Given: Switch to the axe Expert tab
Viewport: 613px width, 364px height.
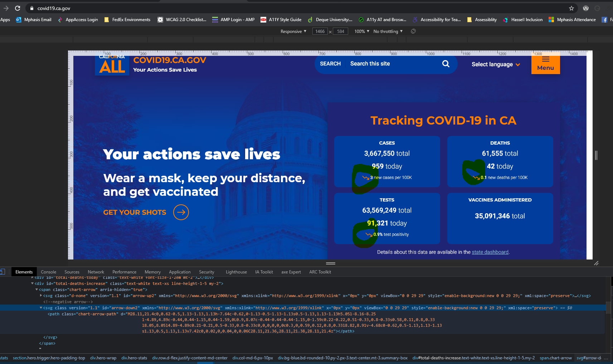Looking at the screenshot, I should (x=291, y=272).
